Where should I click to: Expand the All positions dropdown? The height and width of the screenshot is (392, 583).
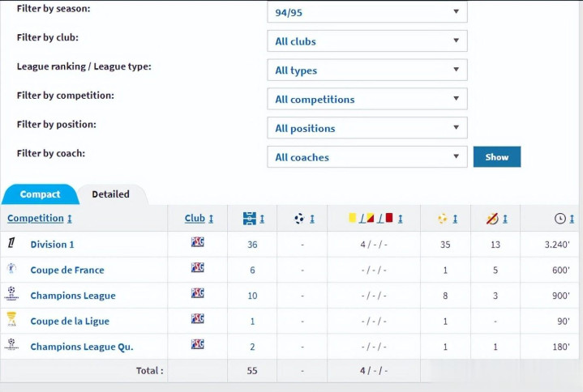point(367,128)
